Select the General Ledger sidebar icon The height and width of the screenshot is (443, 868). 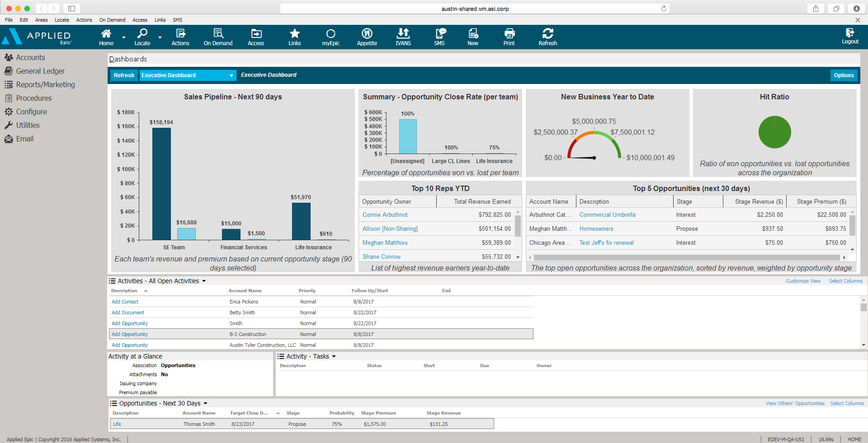tap(40, 71)
